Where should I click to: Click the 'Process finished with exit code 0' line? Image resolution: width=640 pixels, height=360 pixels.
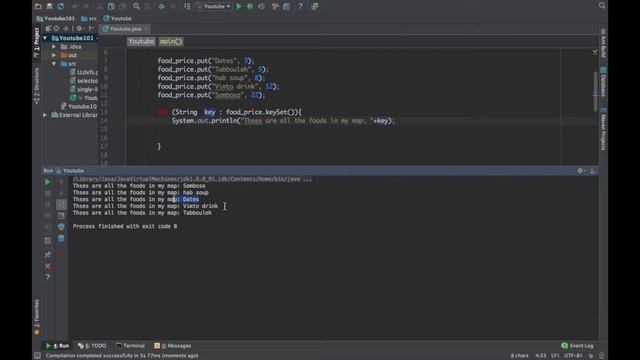[x=125, y=226]
